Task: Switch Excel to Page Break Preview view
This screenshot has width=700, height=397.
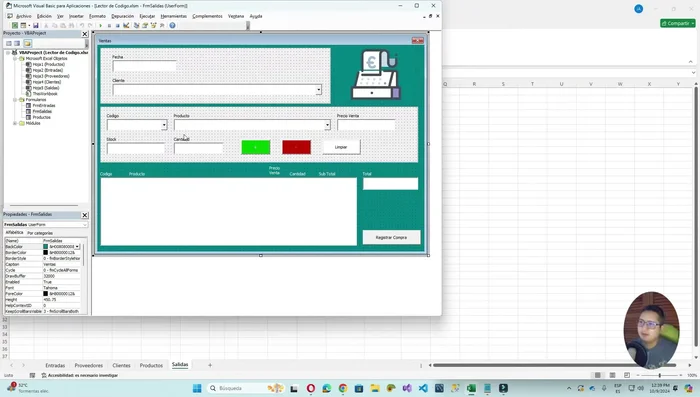Action: click(x=627, y=375)
